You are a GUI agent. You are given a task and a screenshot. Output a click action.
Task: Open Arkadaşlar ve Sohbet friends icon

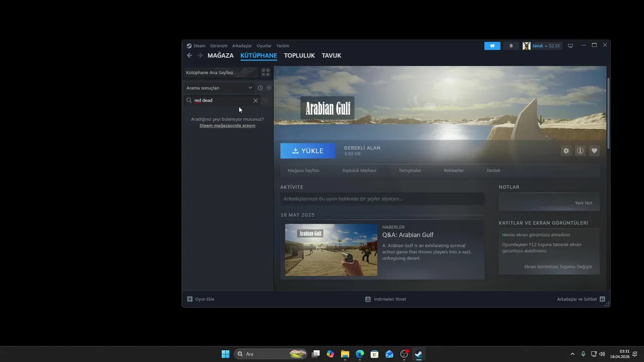click(602, 299)
